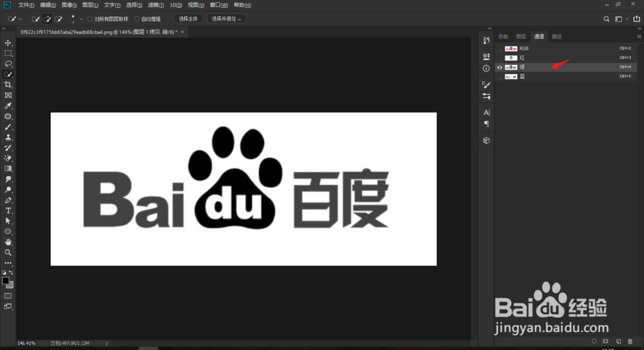Open the Paragraph panel icon
Viewport: 644px width, 350px height.
pos(486,124)
